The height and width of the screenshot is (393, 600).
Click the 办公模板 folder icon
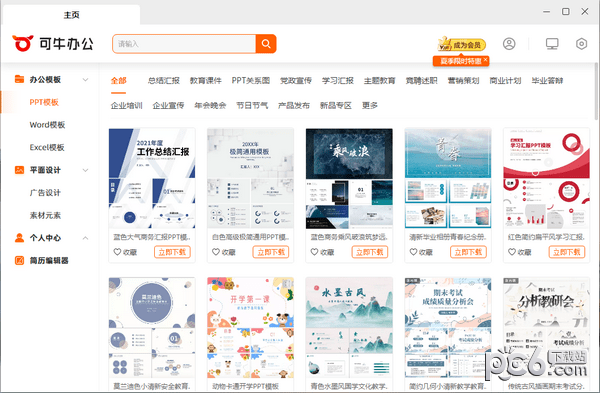coord(19,79)
